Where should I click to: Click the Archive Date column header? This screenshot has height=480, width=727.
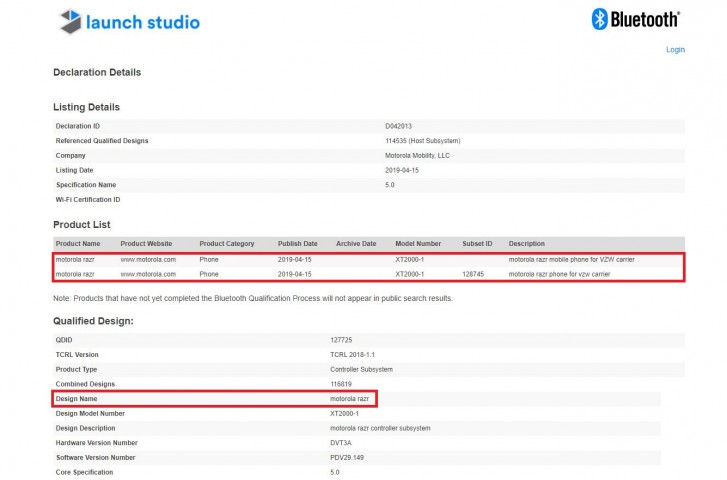click(x=356, y=243)
